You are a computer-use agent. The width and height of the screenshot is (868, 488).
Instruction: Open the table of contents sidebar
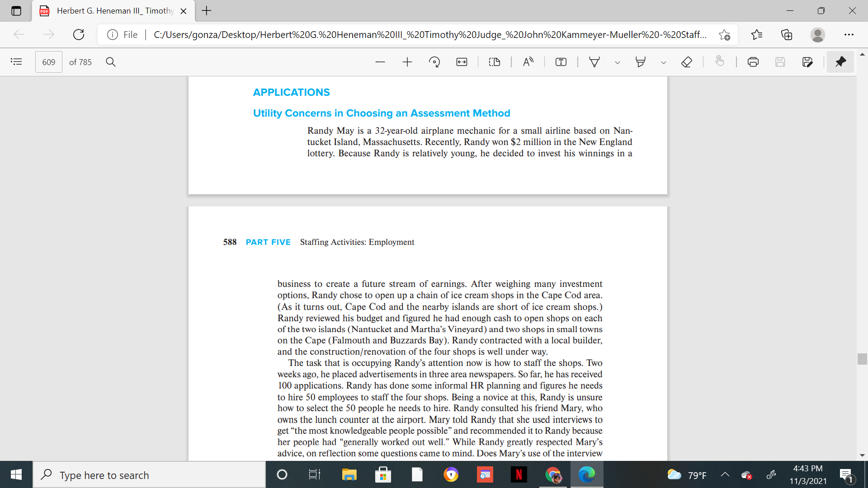[16, 62]
